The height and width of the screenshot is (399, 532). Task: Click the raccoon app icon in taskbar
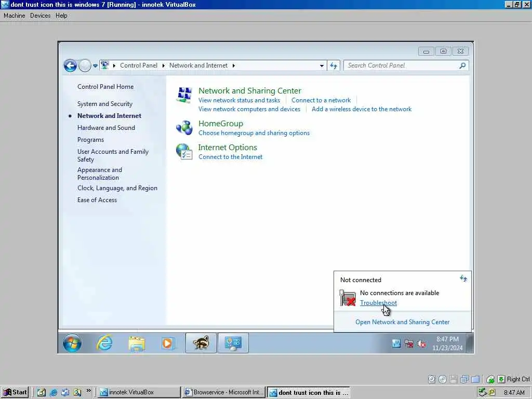tap(201, 343)
